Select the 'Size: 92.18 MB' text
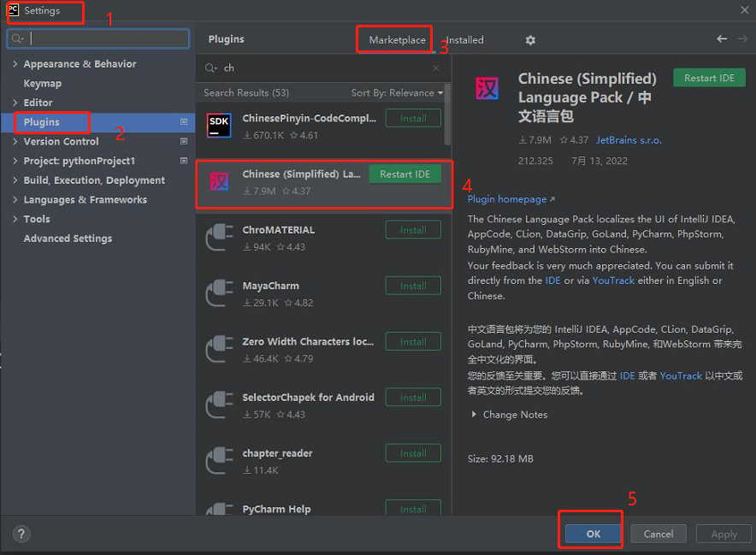The image size is (756, 555). point(500,458)
